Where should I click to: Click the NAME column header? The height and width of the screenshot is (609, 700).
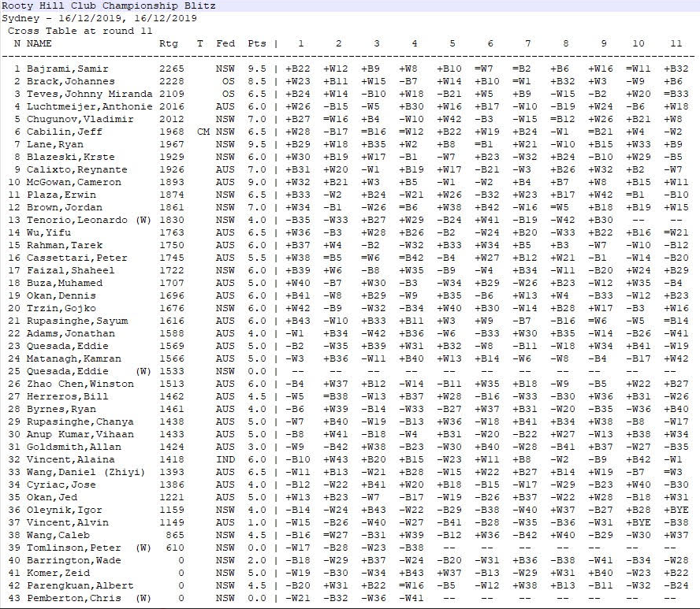[x=39, y=44]
